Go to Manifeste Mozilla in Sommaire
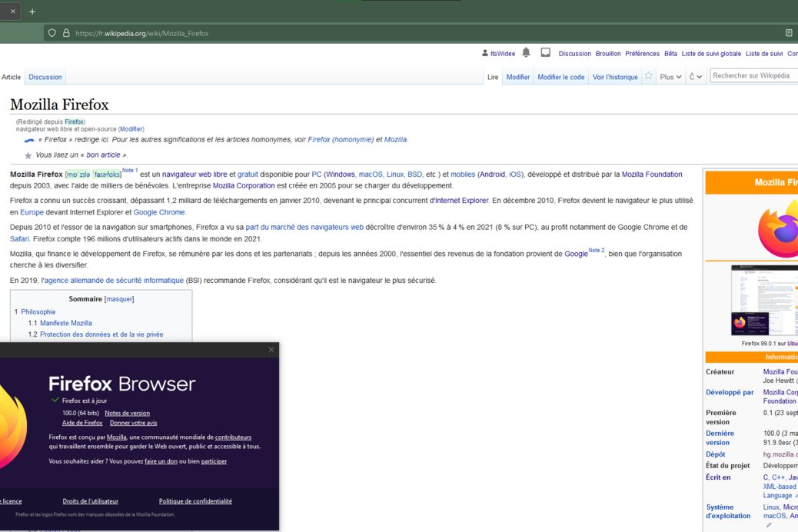798x532 pixels. [66, 323]
